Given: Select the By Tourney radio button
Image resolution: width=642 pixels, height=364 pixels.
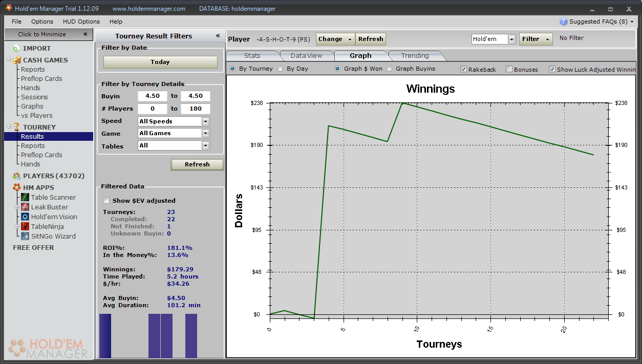Looking at the screenshot, I should [x=232, y=69].
